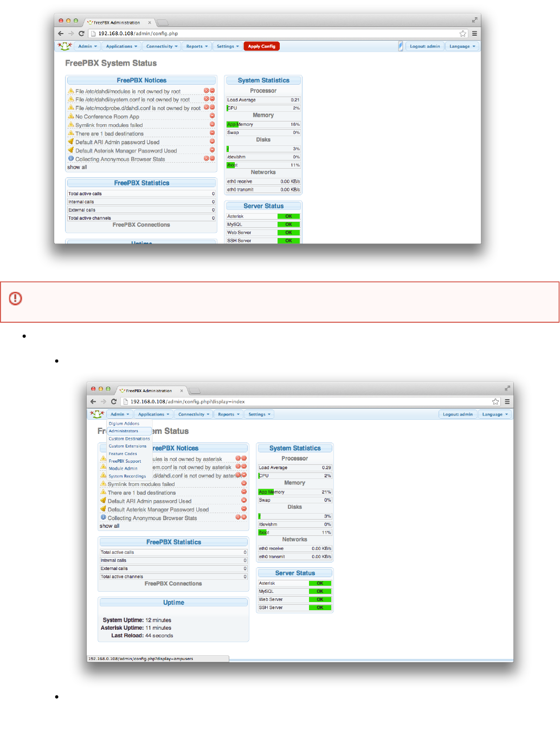This screenshot has height=755, width=560.
Task: Open the Connectivity dropdown in the lower window
Action: click(x=194, y=414)
